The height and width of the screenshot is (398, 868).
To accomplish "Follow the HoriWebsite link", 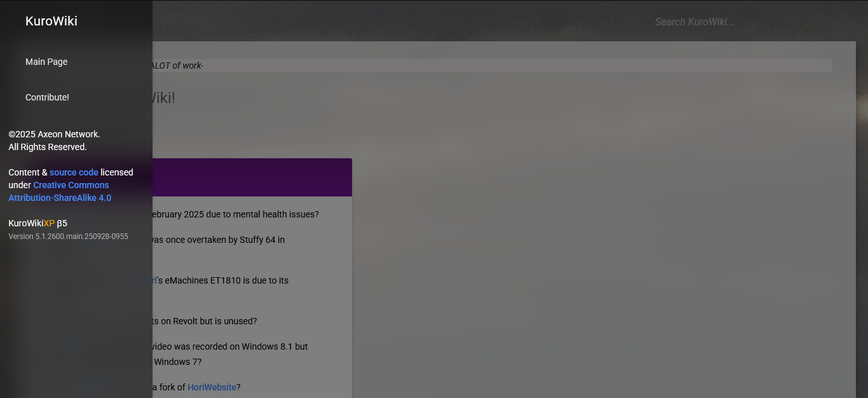I will [212, 387].
